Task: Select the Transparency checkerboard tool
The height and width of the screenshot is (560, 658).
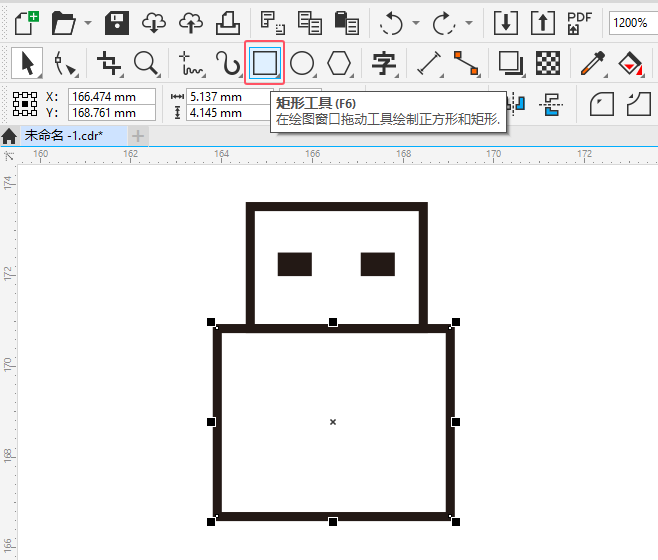Action: point(548,63)
